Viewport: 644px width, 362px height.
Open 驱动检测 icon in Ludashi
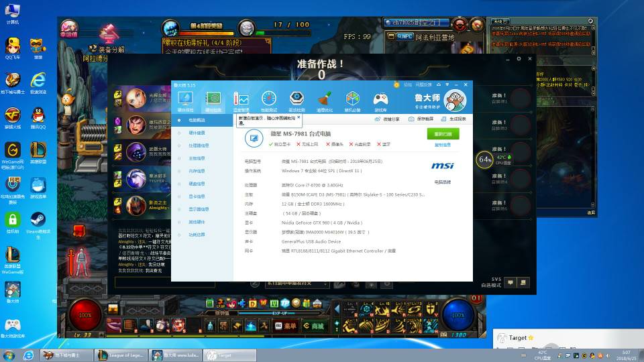[297, 101]
